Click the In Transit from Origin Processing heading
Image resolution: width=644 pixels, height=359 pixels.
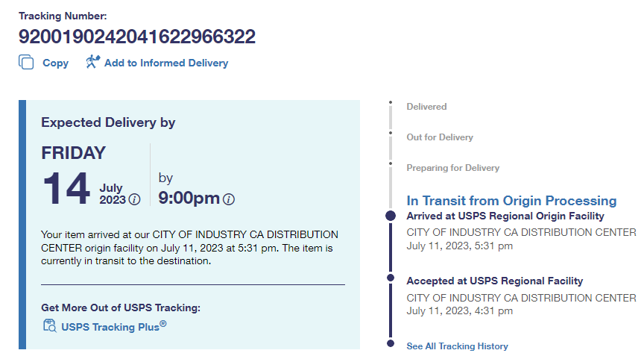(511, 201)
